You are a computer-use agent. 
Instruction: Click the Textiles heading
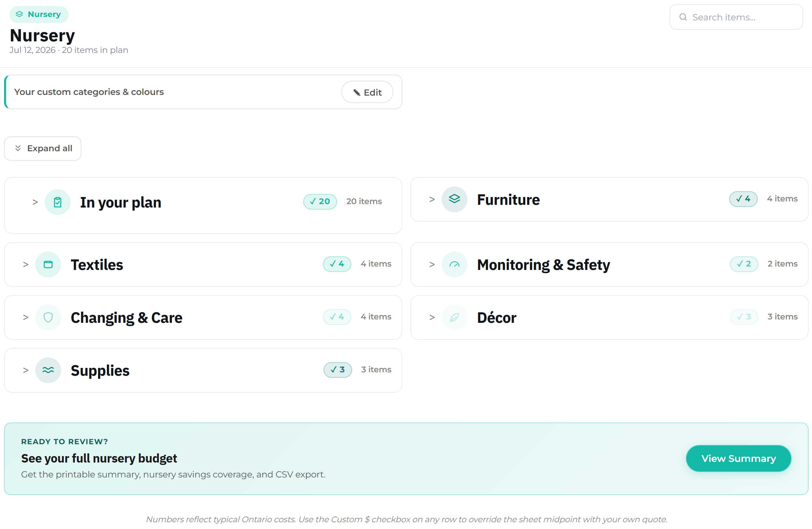coord(97,265)
